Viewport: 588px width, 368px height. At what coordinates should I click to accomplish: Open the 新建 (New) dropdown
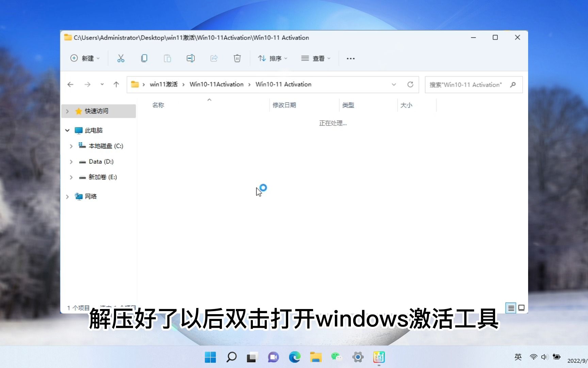coord(85,58)
